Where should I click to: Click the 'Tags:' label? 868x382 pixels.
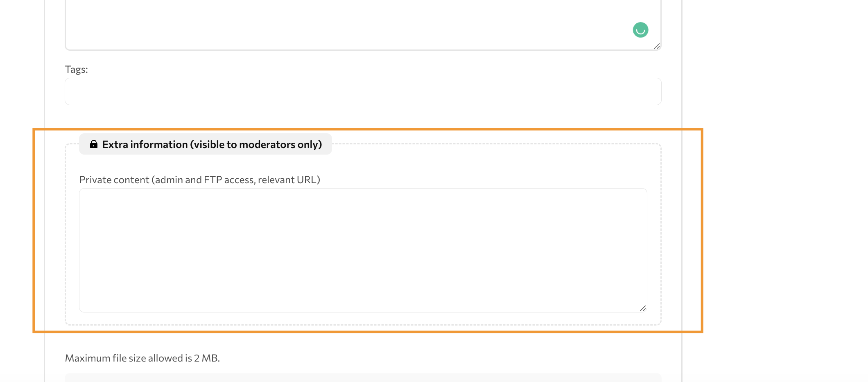[76, 70]
